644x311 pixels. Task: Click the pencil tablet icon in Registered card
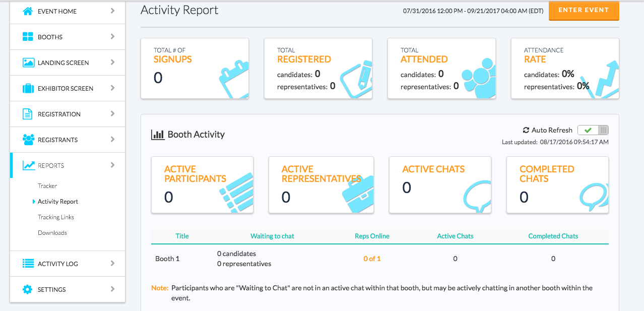(356, 80)
